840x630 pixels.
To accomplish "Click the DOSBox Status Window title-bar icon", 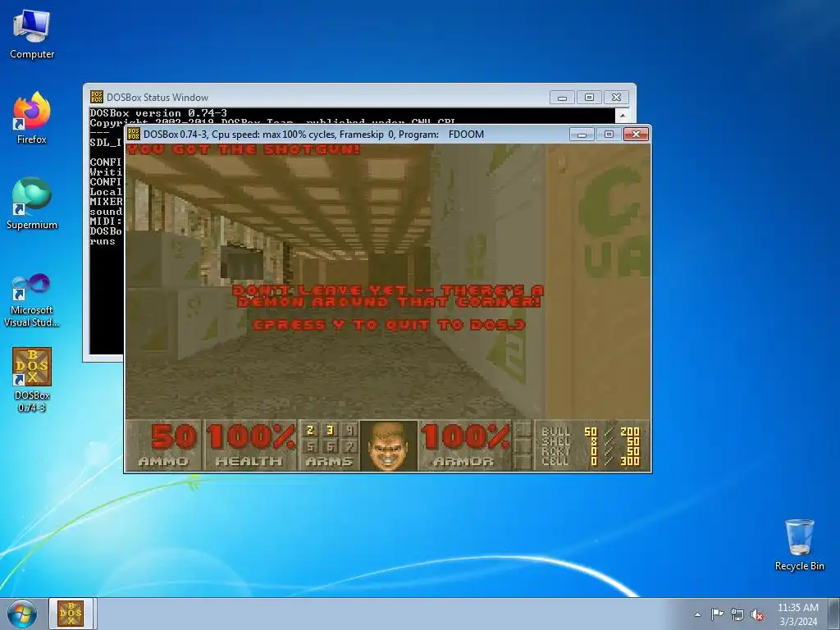I will (x=97, y=97).
